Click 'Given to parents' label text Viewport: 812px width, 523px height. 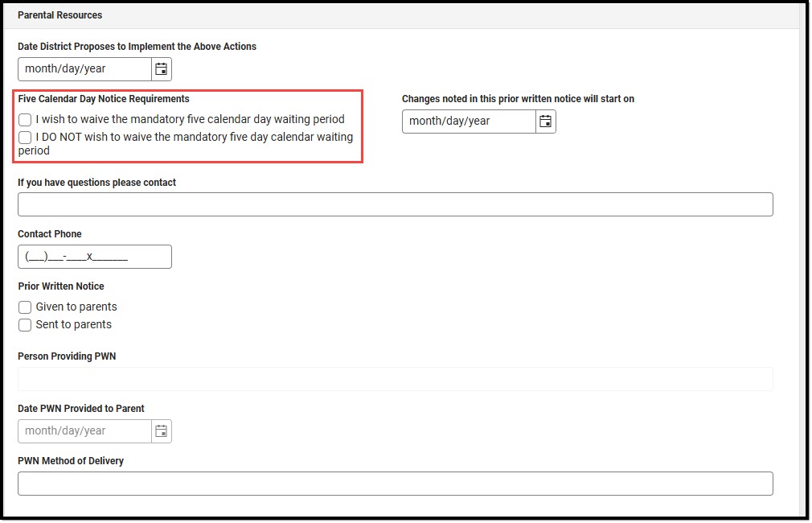76,307
